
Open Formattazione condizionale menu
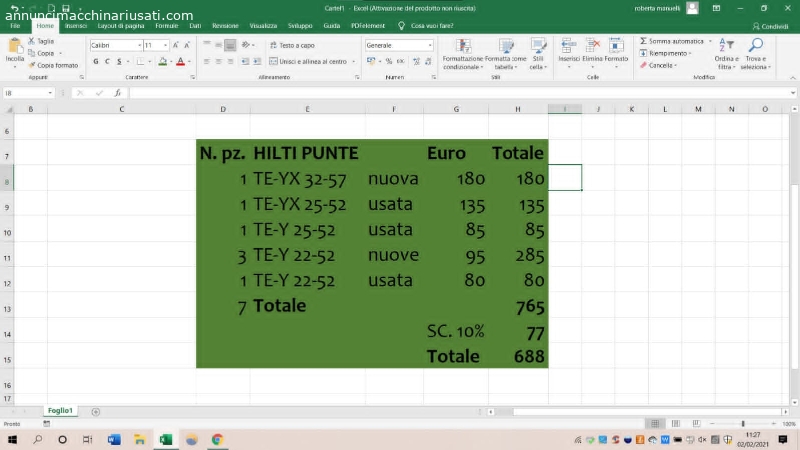pyautogui.click(x=463, y=54)
